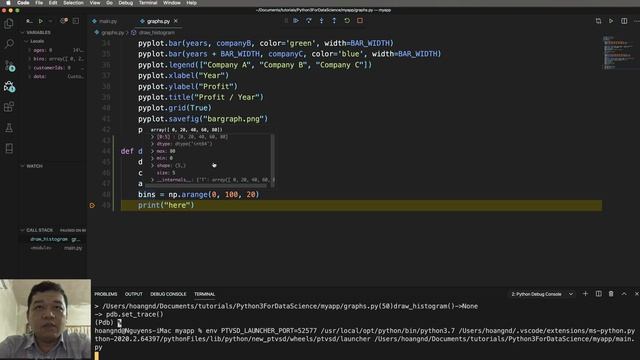Expand the customerIds variable
Screen dimensions: 640x360
click(29, 68)
